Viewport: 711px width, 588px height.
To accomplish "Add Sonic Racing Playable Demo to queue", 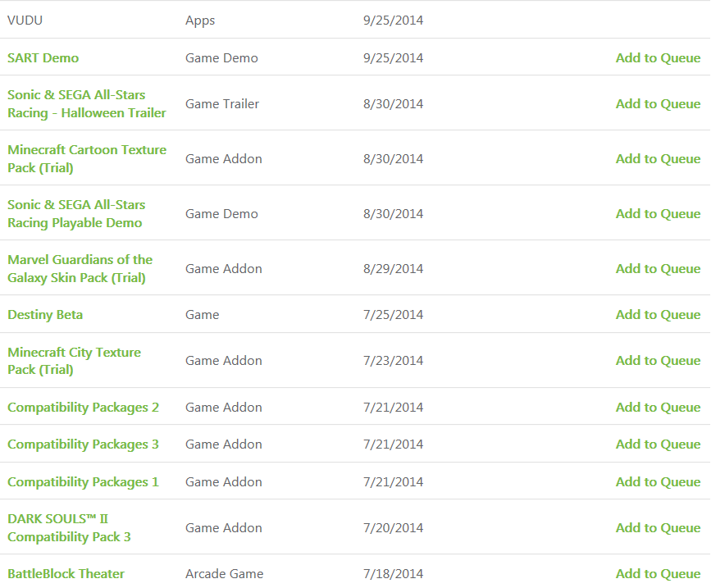I will [658, 214].
